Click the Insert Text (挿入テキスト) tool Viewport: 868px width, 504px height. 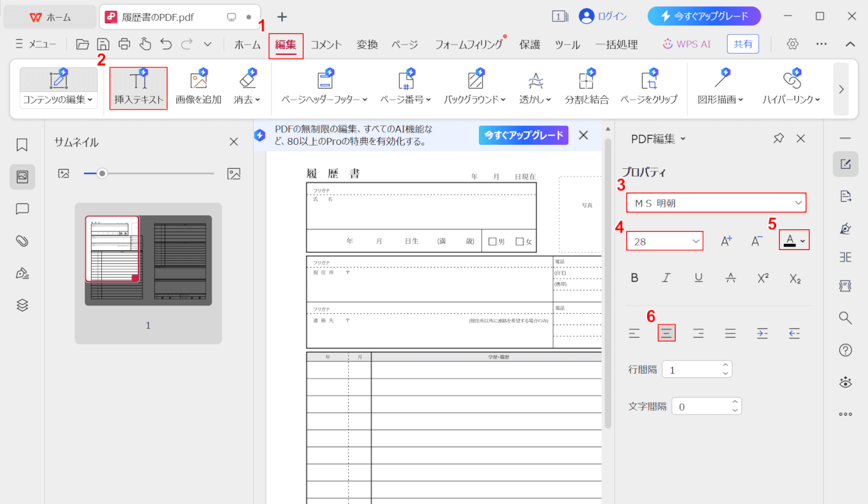tap(138, 88)
